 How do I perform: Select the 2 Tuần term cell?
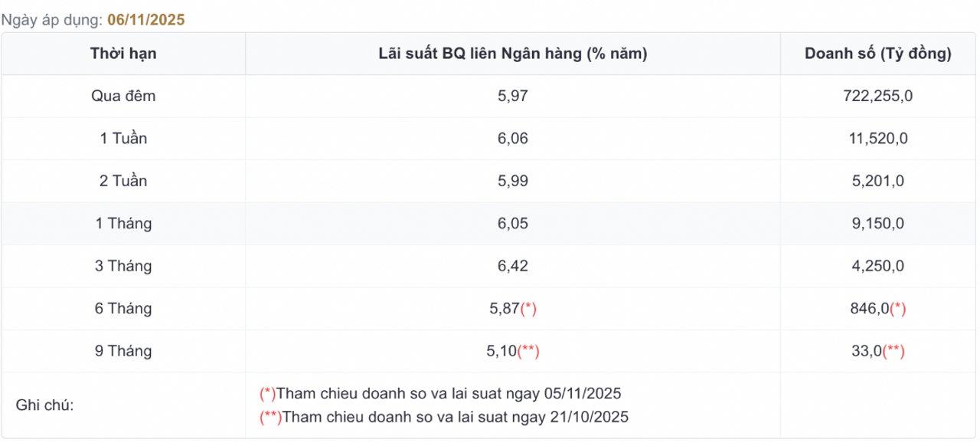(123, 182)
